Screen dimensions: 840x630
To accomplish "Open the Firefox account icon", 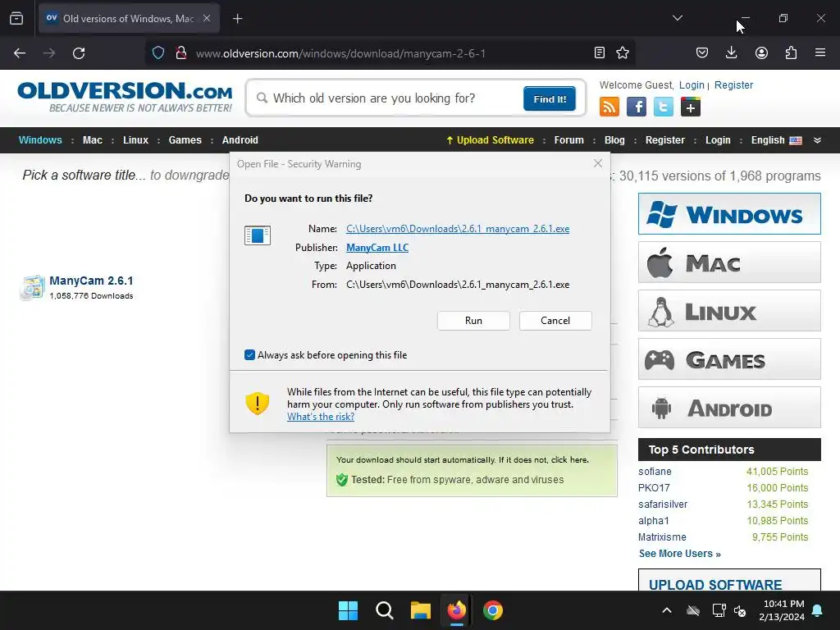I will pos(761,52).
